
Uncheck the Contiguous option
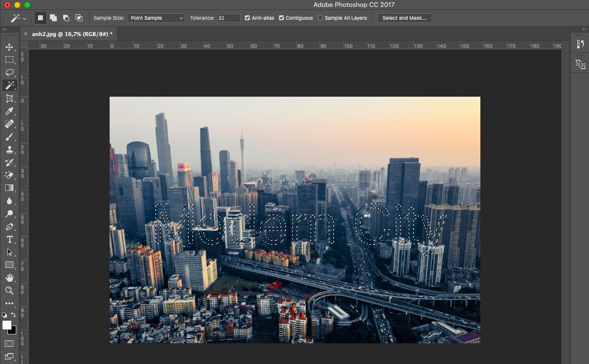(282, 18)
